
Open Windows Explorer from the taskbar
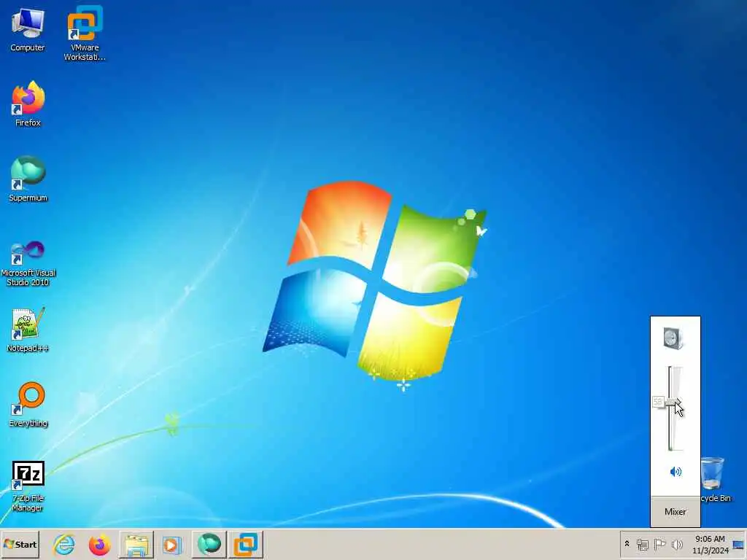136,544
